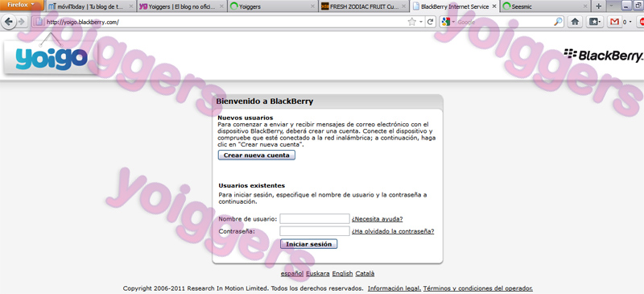Open the Gmail notifier icon
The height and width of the screenshot is (294, 644).
614,23
